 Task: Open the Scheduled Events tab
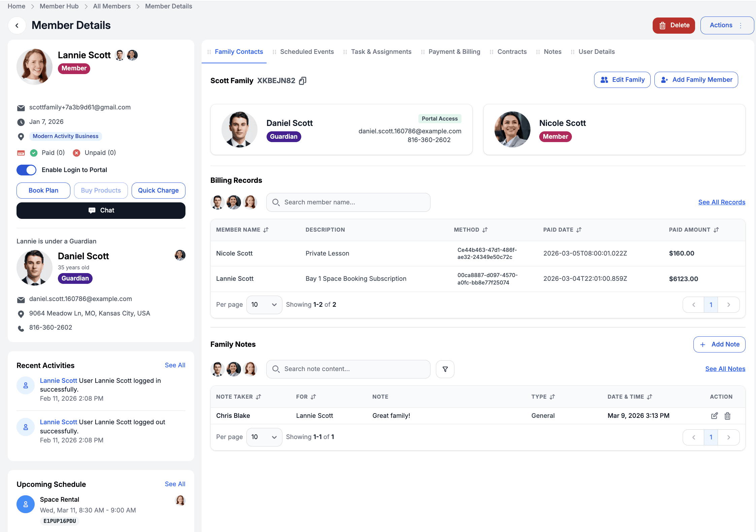[x=307, y=52]
